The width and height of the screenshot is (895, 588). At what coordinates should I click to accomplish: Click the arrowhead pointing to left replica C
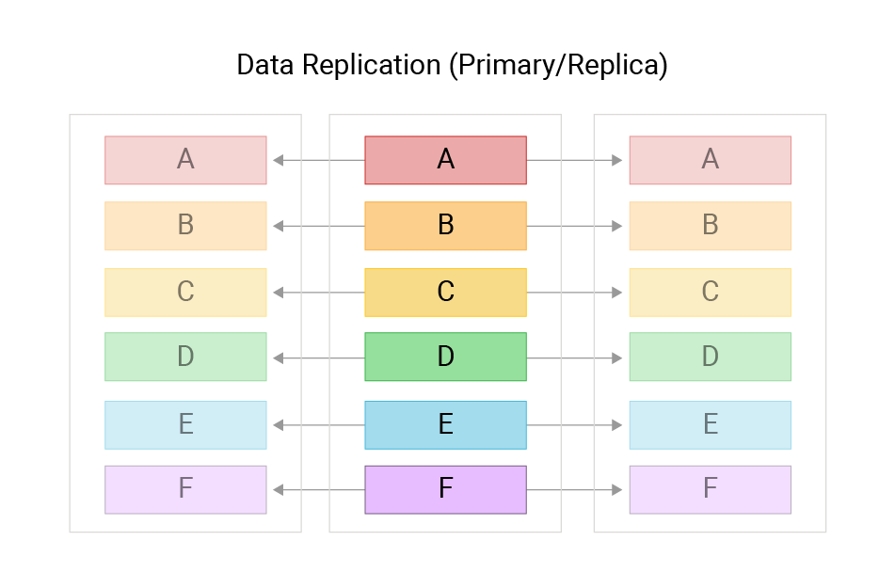(280, 293)
